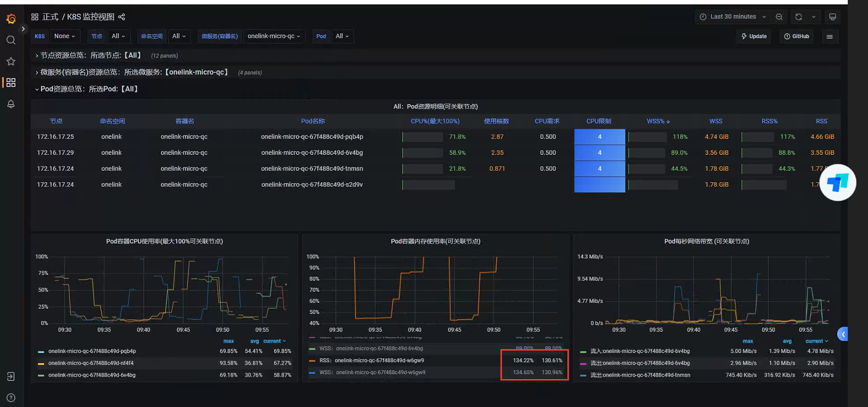Open dashboards grid icon in sidebar

(11, 82)
